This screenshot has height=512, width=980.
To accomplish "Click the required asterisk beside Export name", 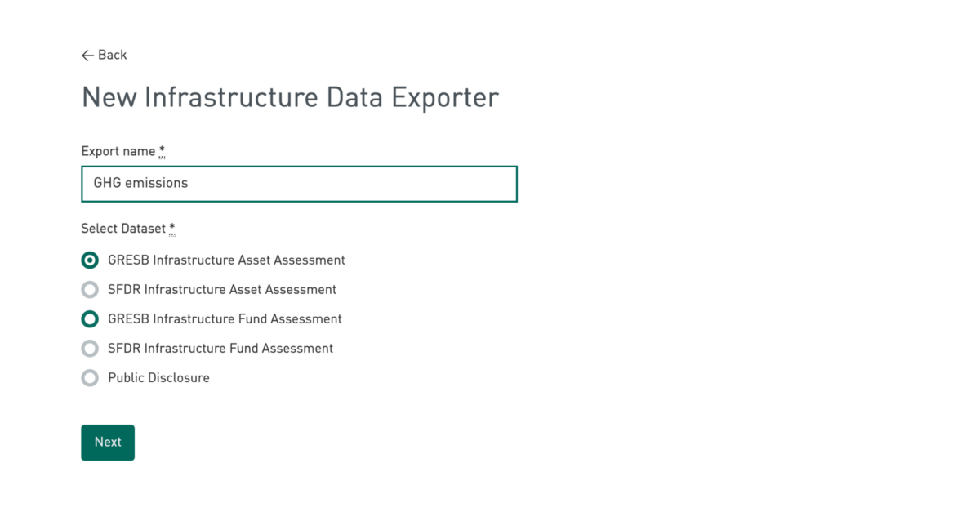I will (162, 150).
